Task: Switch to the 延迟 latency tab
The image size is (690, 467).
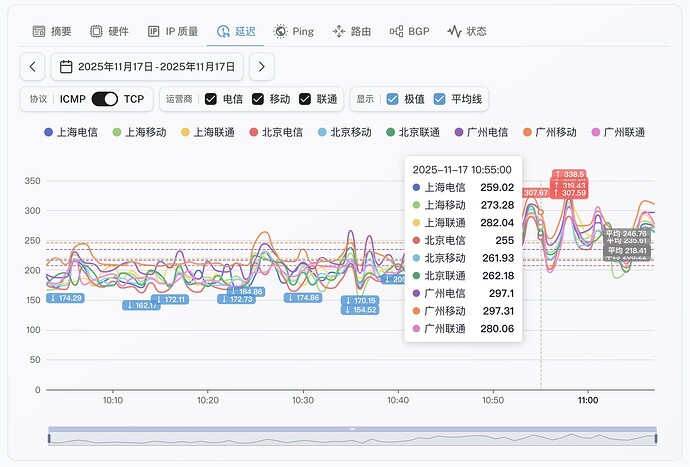Action: pyautogui.click(x=236, y=31)
